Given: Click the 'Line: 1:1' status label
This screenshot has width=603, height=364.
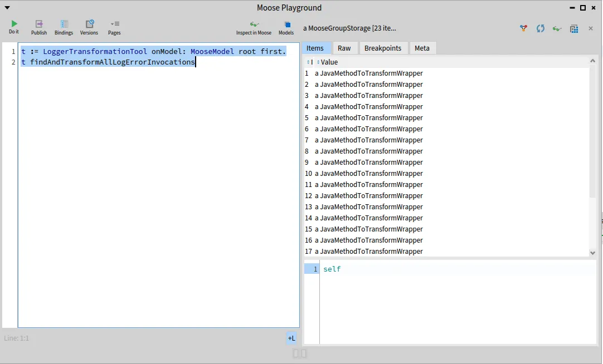Looking at the screenshot, I should (x=17, y=338).
